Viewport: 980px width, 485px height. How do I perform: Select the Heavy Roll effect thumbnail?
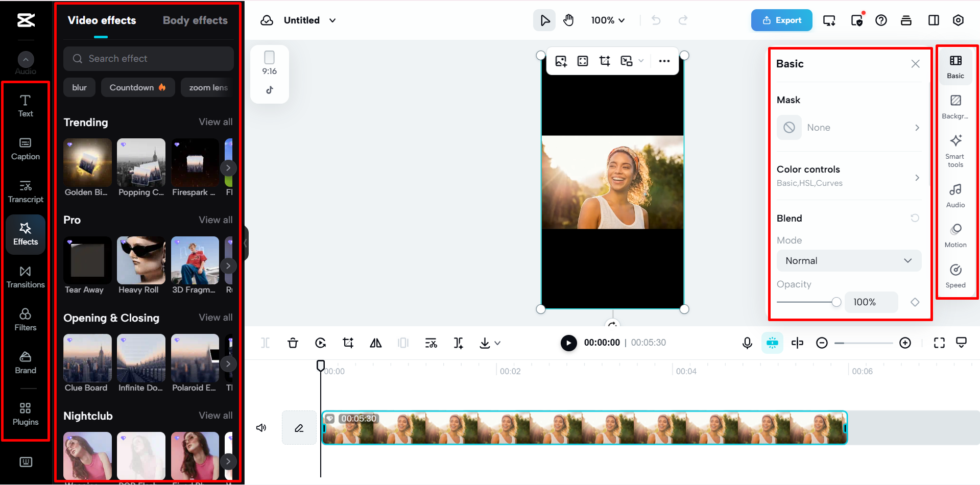coord(140,260)
